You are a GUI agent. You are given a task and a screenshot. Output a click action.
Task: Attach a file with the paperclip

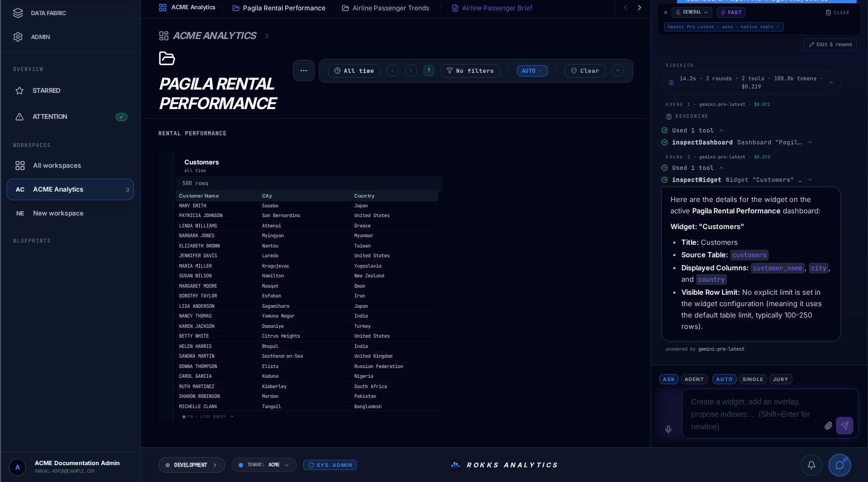pos(828,426)
